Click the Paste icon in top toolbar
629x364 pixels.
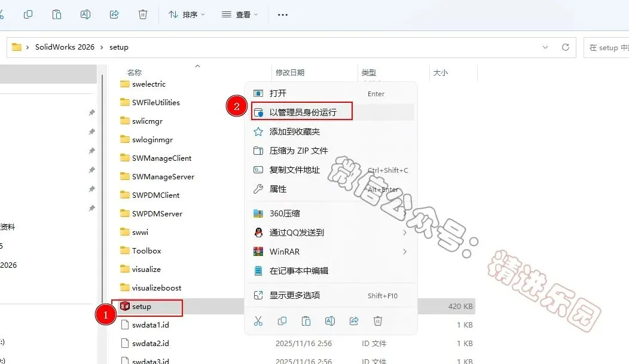[57, 14]
